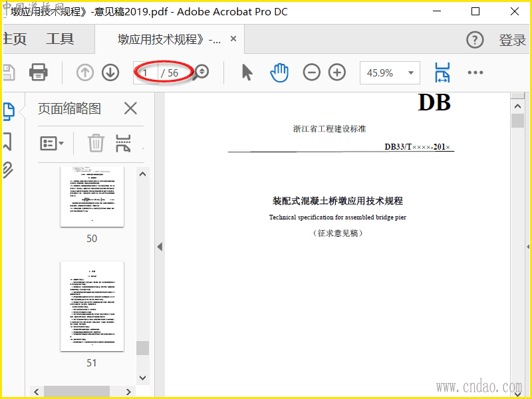Select page 50 thumbnail
The width and height of the screenshot is (532, 399).
92,197
